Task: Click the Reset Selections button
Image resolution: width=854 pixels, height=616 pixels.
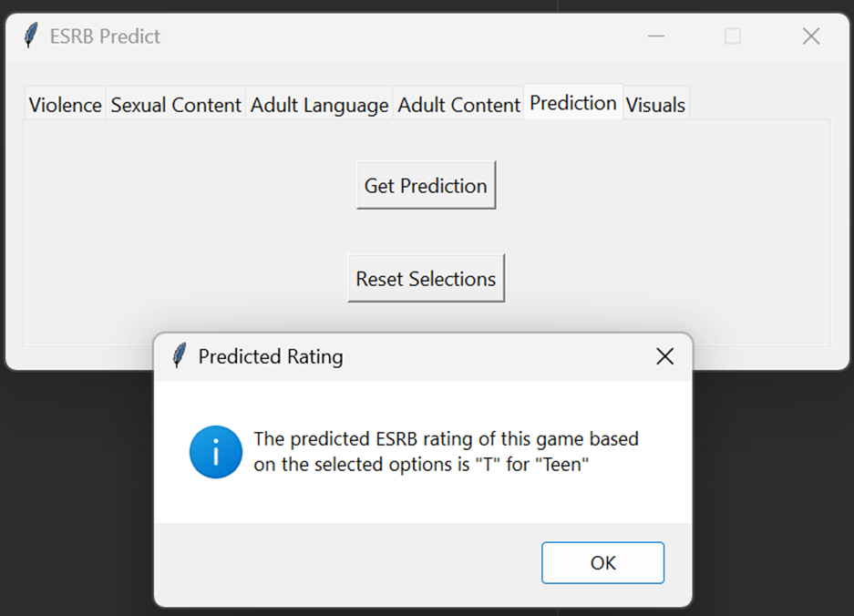Action: [x=425, y=278]
